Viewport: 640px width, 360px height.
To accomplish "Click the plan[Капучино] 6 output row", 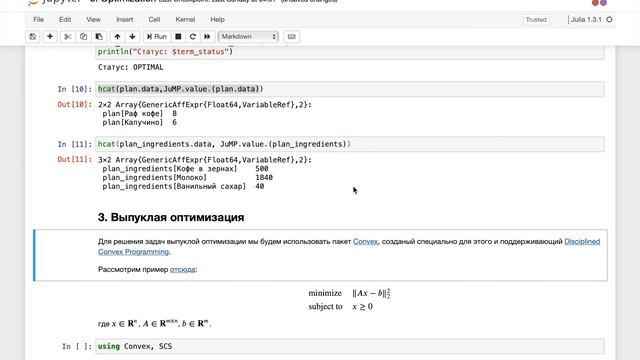I will tap(139, 122).
